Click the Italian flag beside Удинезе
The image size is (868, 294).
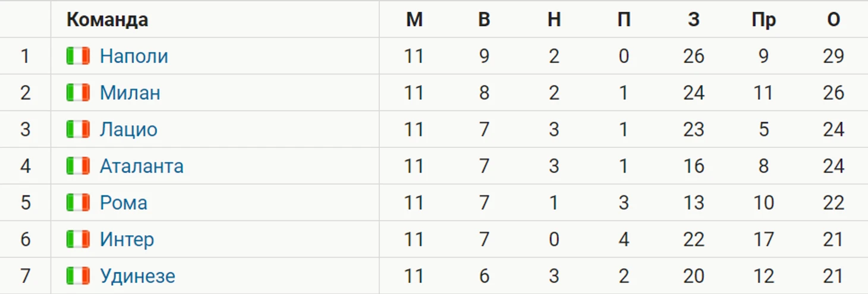click(78, 276)
